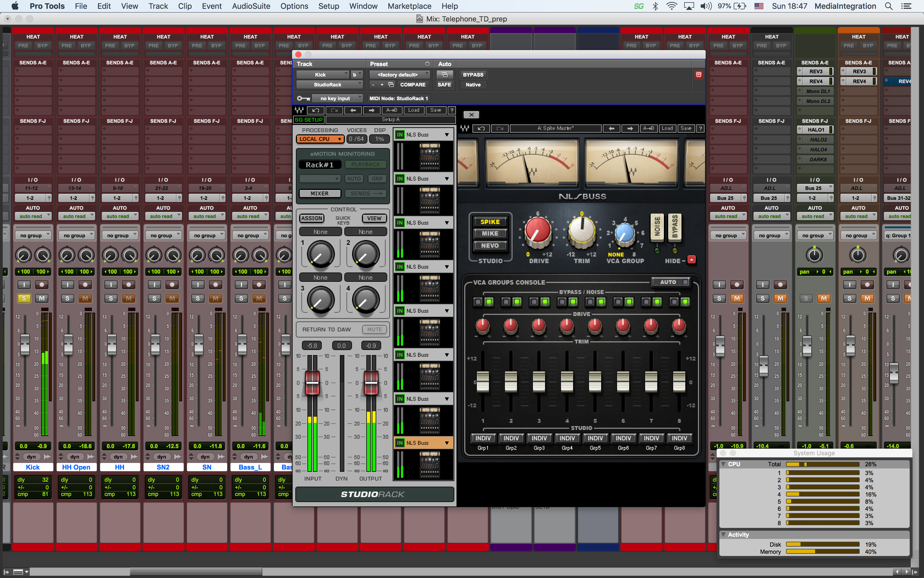Click NLS Buss next preset right arrow
This screenshot has width=924, height=578.
[630, 129]
